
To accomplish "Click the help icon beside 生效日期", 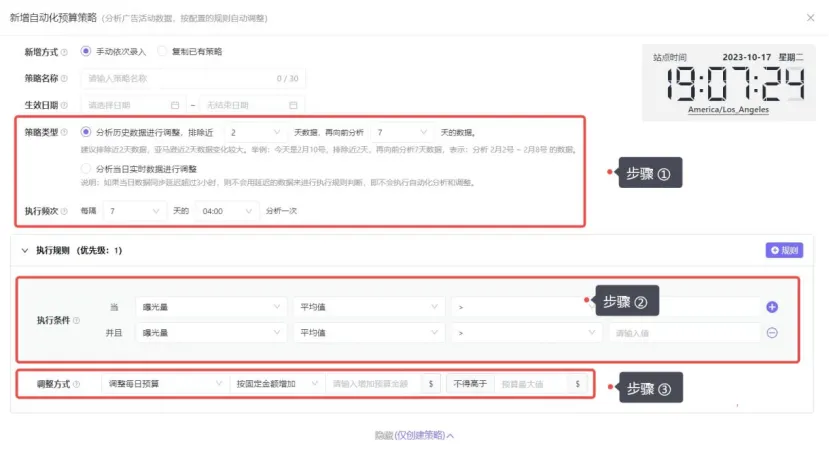I will pos(64,105).
